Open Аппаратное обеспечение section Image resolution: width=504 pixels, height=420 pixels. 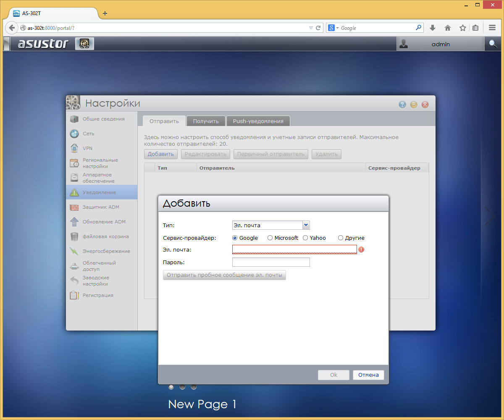click(x=102, y=178)
